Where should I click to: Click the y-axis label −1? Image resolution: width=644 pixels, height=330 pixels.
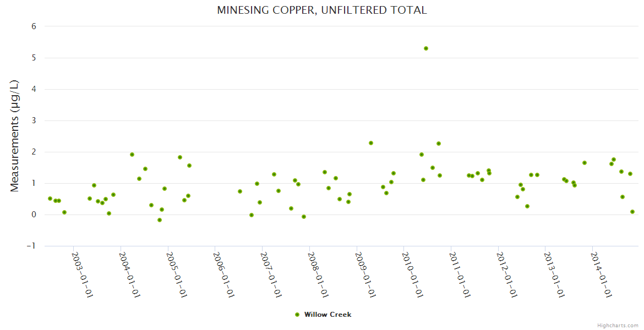pyautogui.click(x=31, y=246)
